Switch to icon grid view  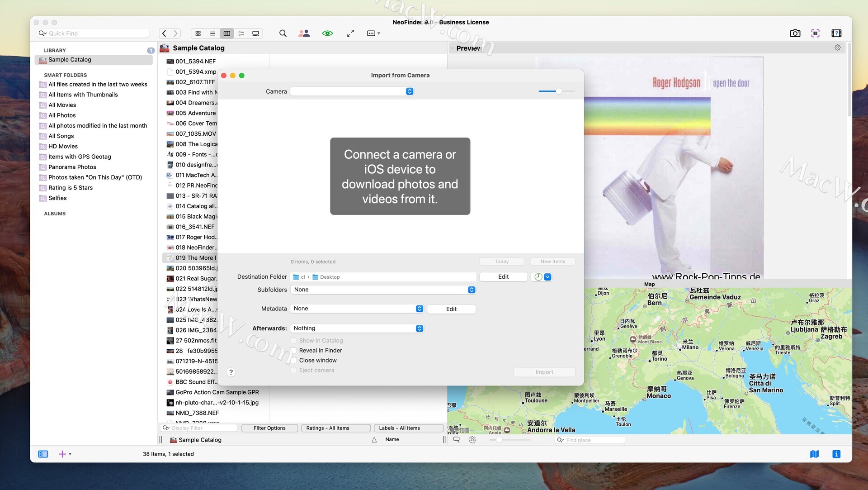pyautogui.click(x=198, y=33)
